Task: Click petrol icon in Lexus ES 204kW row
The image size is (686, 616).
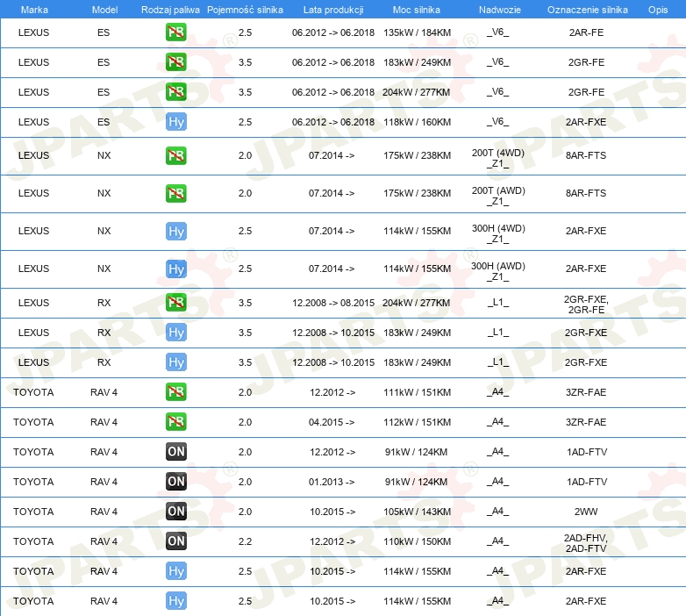Action: tap(175, 92)
